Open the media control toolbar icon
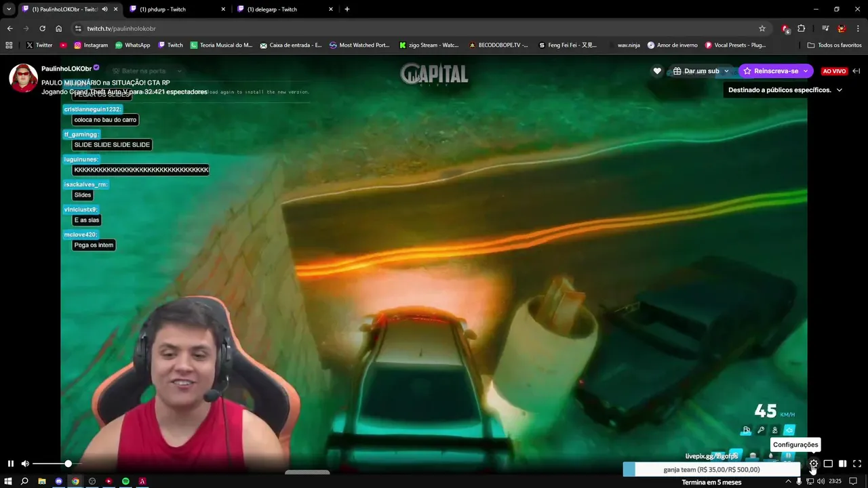868x488 pixels. (825, 28)
